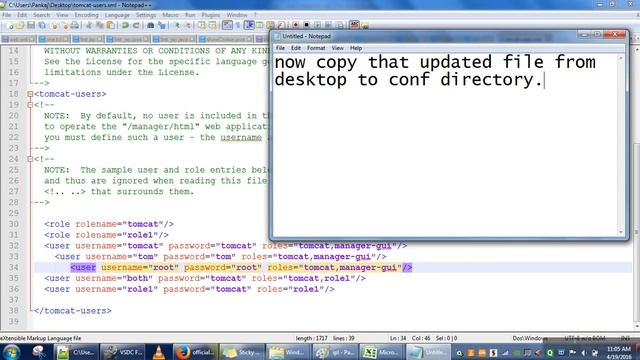
Task: Open Windows Start menu orb
Action: tap(11, 352)
